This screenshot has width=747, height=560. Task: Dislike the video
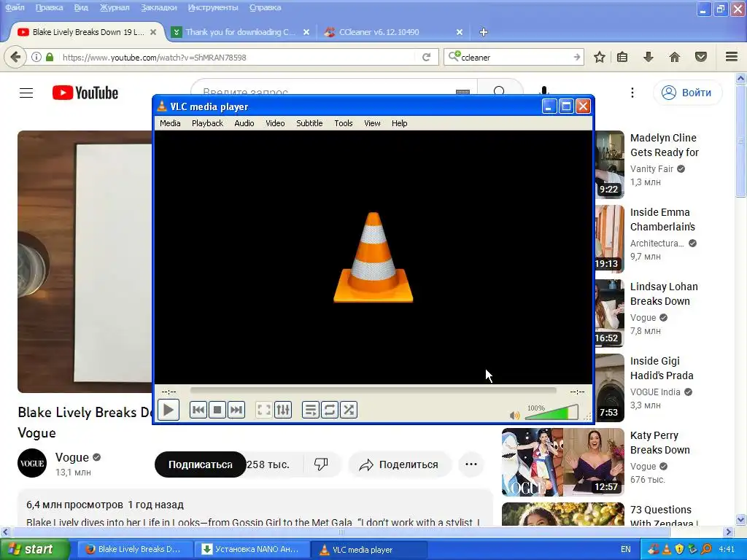(321, 464)
